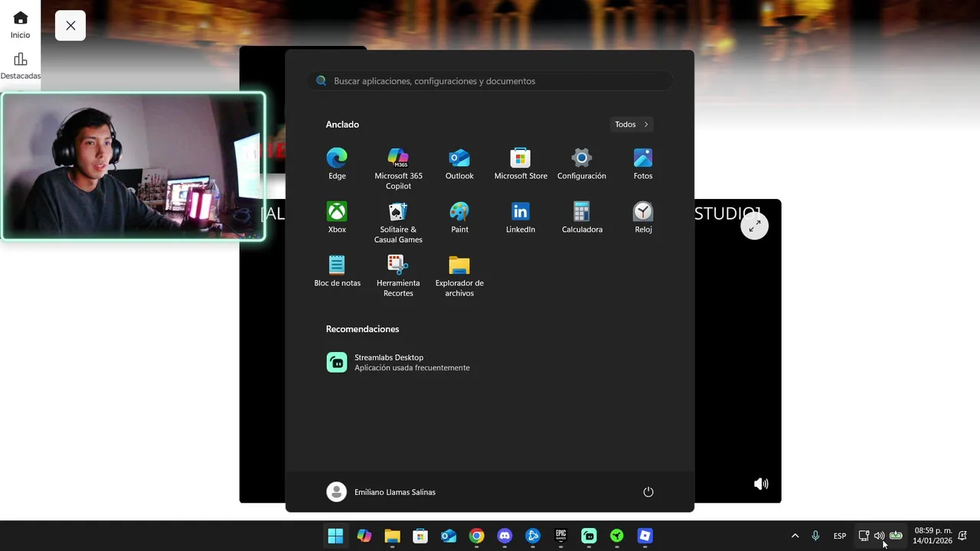Open Emiliano Llamas Salinas account menu
This screenshot has height=551, width=980.
(x=381, y=492)
